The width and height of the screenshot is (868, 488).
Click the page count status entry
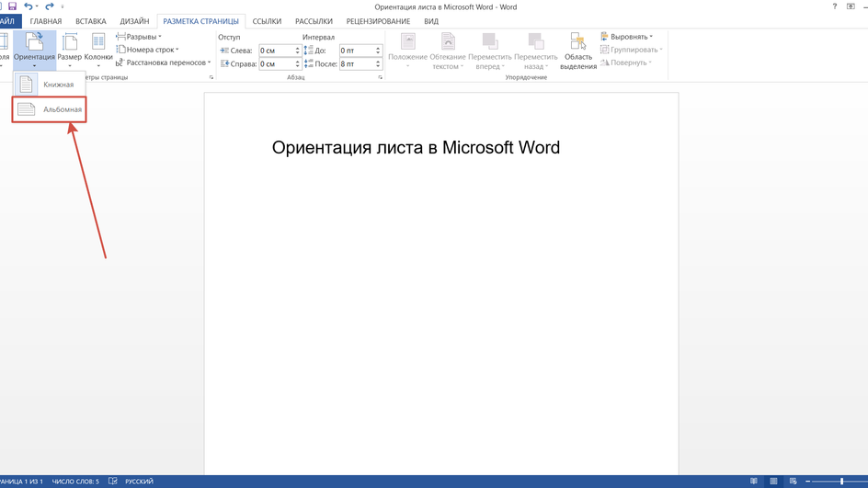coord(21,482)
